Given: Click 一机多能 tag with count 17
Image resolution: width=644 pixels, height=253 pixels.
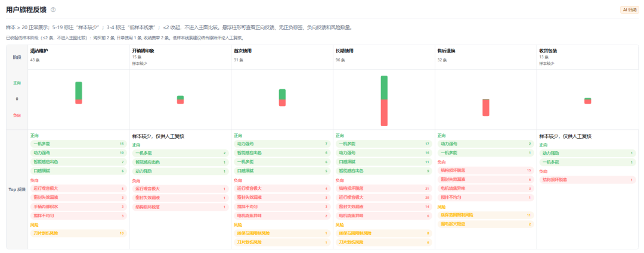Looking at the screenshot, I should point(384,144).
